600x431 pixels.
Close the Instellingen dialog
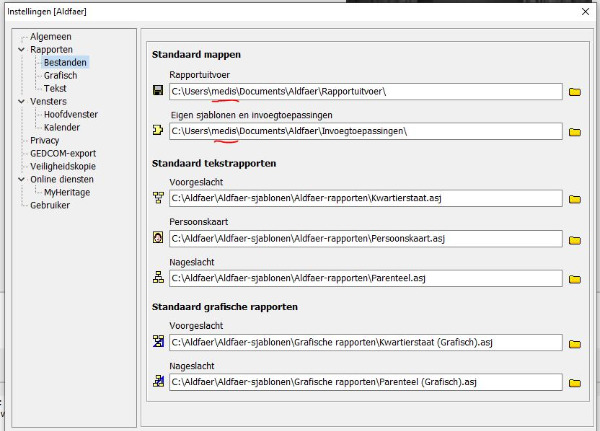tap(583, 11)
